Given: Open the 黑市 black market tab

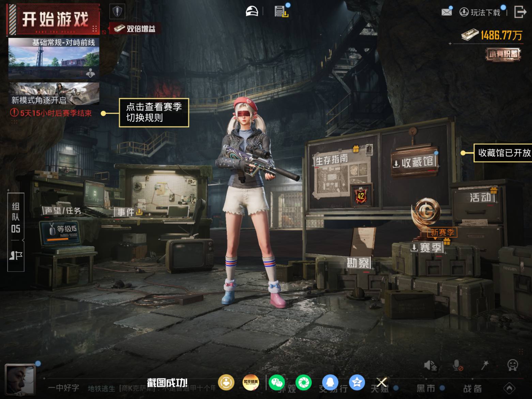Looking at the screenshot, I should click(x=426, y=388).
